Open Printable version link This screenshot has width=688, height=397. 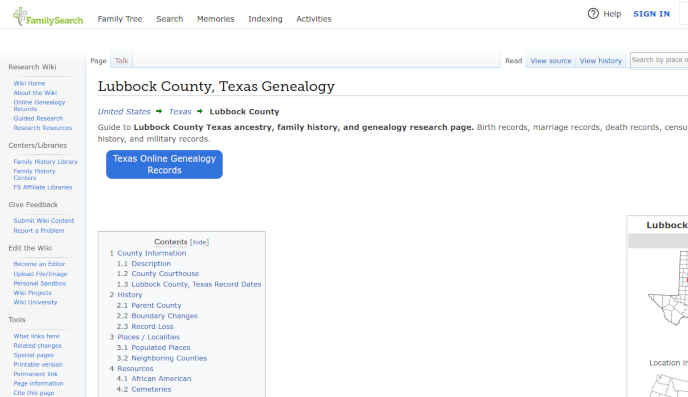38,365
